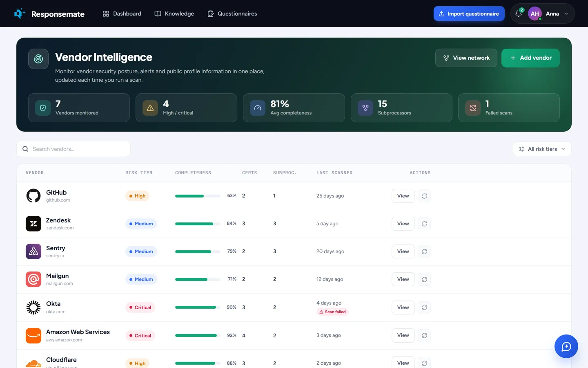Screen dimensions: 588x368
Task: Rescan the GitHub vendor
Action: pyautogui.click(x=424, y=196)
